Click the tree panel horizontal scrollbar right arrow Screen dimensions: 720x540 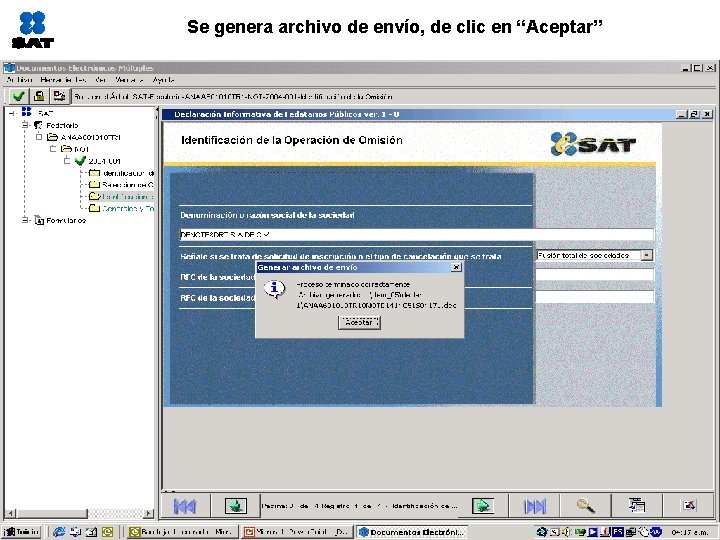tap(148, 513)
